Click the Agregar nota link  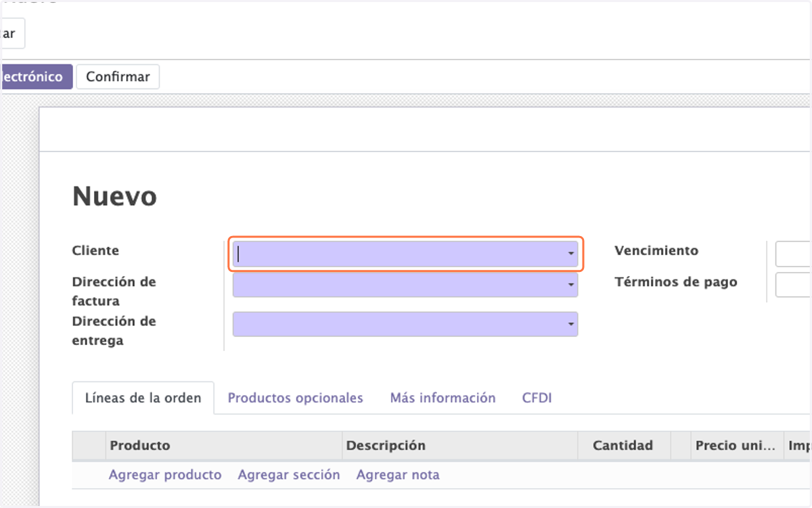click(x=398, y=475)
